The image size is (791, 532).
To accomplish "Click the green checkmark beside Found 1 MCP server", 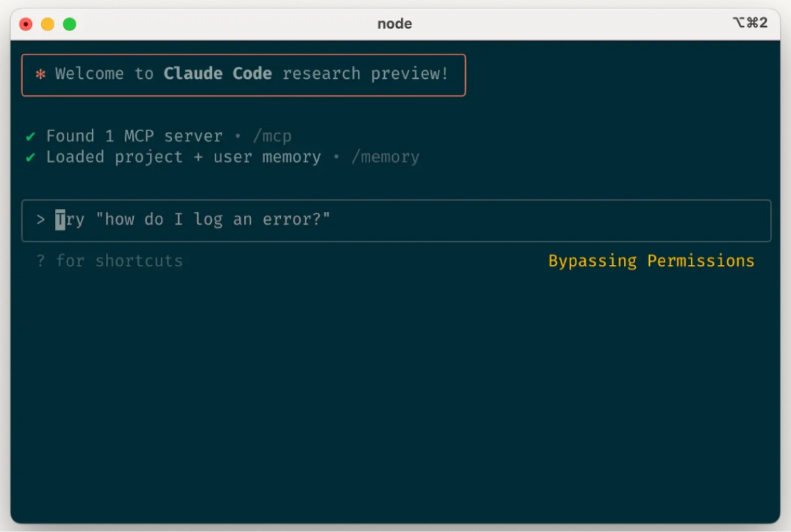I will click(x=30, y=136).
